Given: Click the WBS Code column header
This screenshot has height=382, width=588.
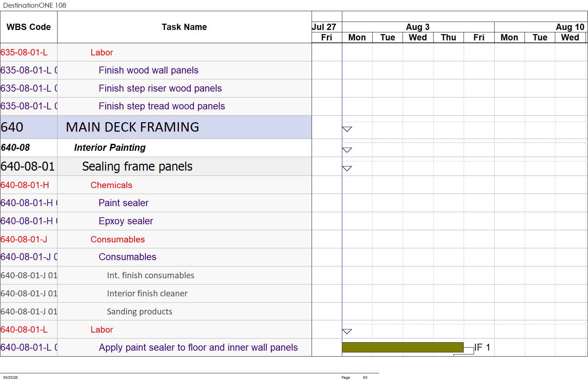Looking at the screenshot, I should tap(29, 27).
